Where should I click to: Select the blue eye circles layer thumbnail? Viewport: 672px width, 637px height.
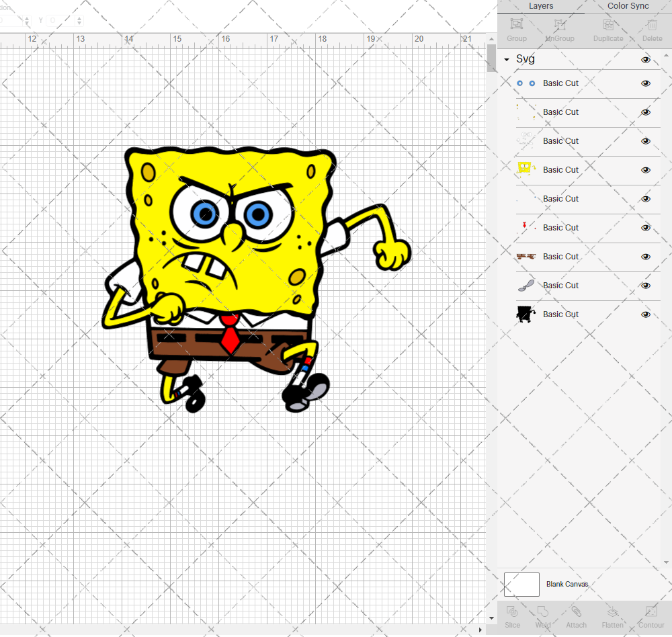point(526,83)
